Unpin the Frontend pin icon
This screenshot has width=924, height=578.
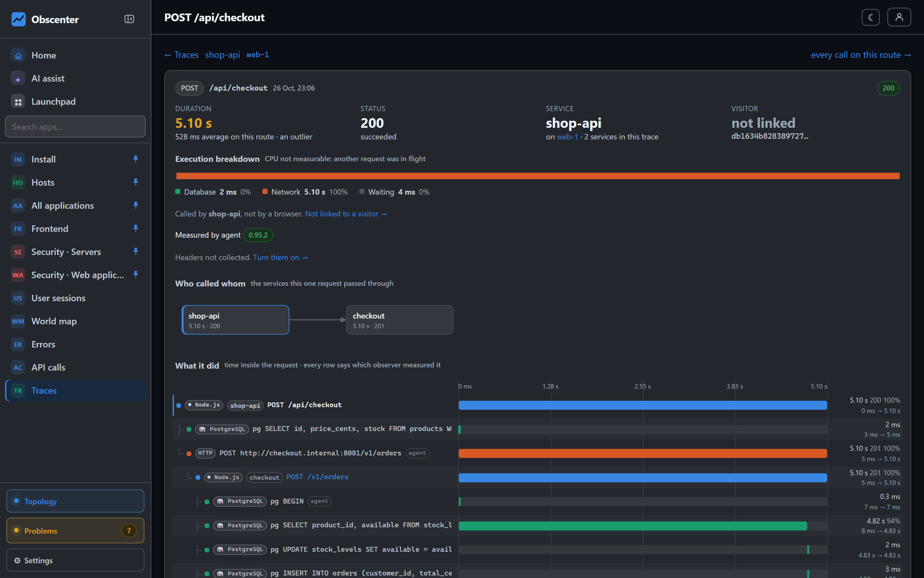point(135,228)
